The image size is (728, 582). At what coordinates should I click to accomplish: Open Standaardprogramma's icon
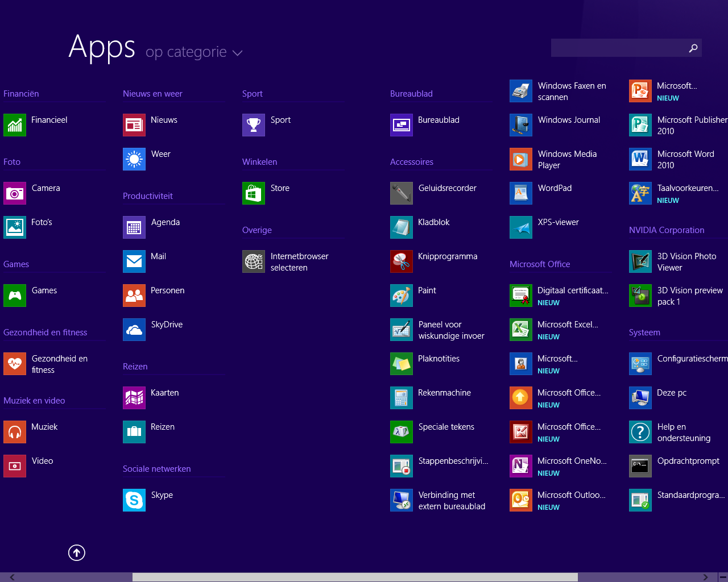tap(640, 500)
